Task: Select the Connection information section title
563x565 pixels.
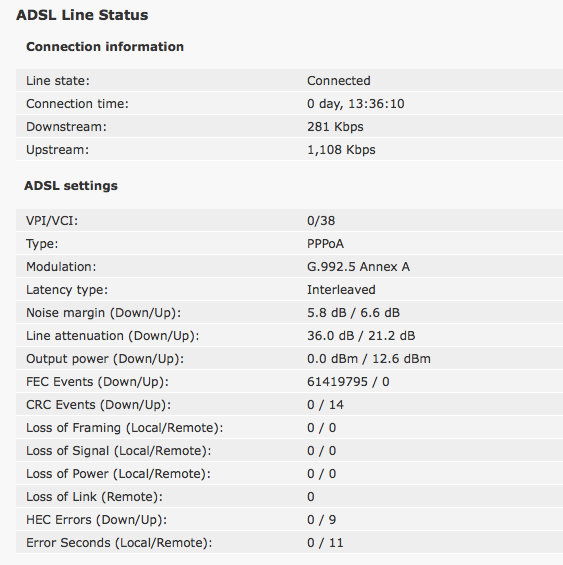Action: [x=105, y=47]
